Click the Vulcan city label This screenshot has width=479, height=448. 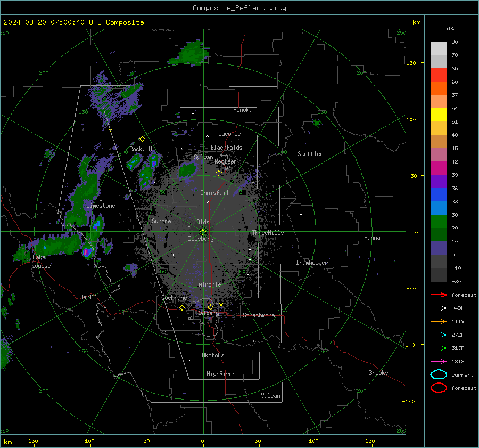coord(270,396)
